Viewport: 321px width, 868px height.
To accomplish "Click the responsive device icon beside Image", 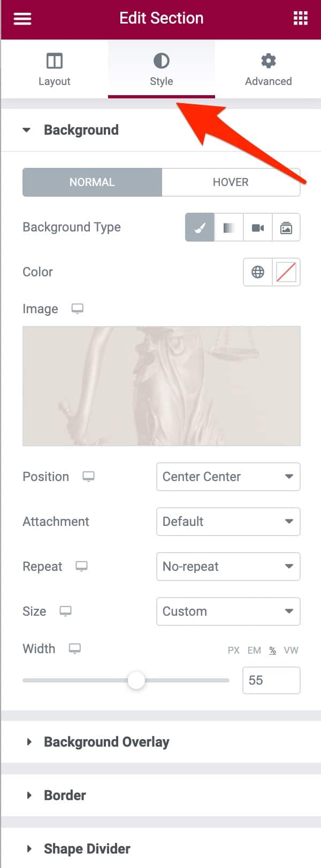I will pyautogui.click(x=78, y=309).
